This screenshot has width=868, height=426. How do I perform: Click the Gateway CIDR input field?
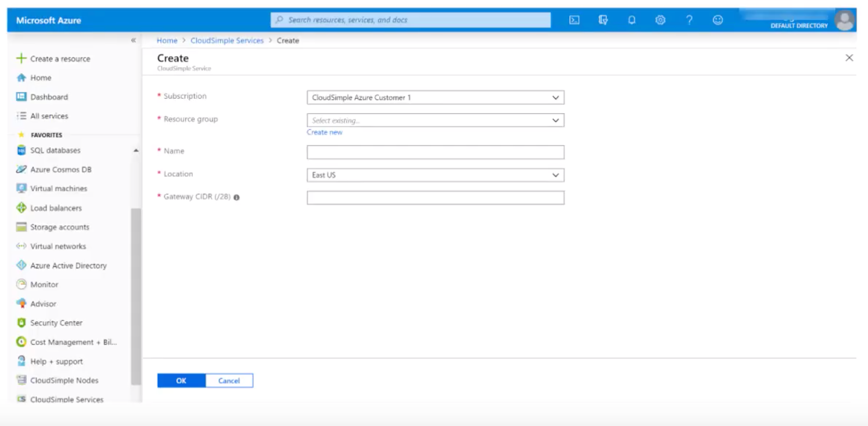pos(435,198)
